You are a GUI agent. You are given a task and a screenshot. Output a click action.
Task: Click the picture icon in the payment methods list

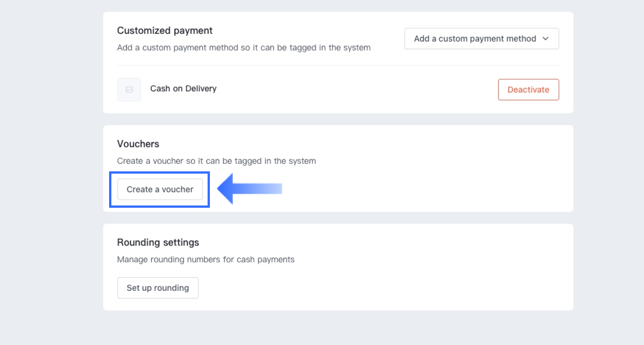pos(129,89)
